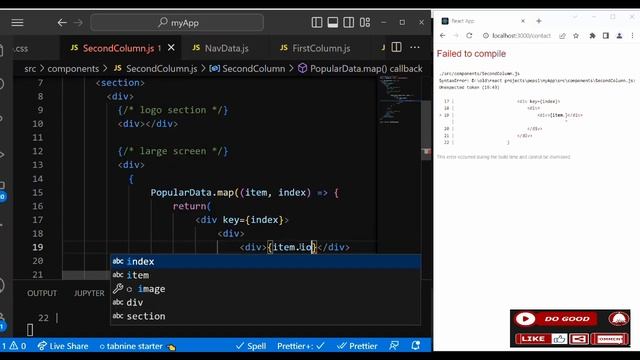
Task: Reload the localhost page
Action: (469, 36)
